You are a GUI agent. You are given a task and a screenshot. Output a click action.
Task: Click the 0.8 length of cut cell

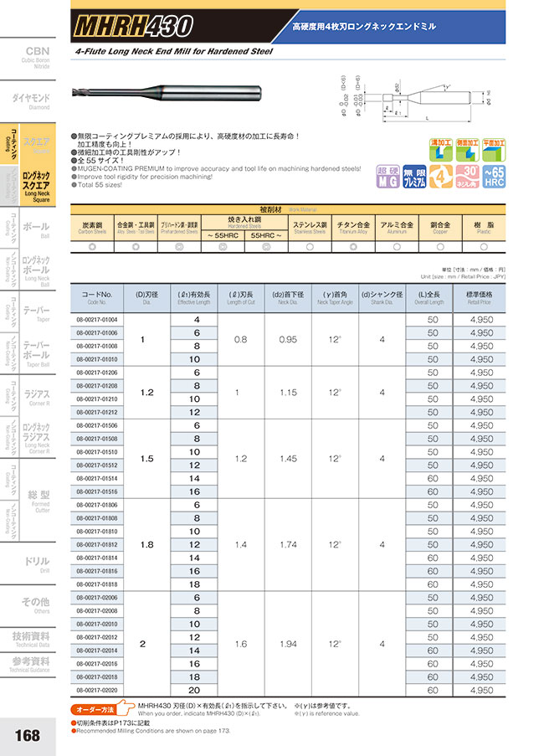pyautogui.click(x=241, y=339)
